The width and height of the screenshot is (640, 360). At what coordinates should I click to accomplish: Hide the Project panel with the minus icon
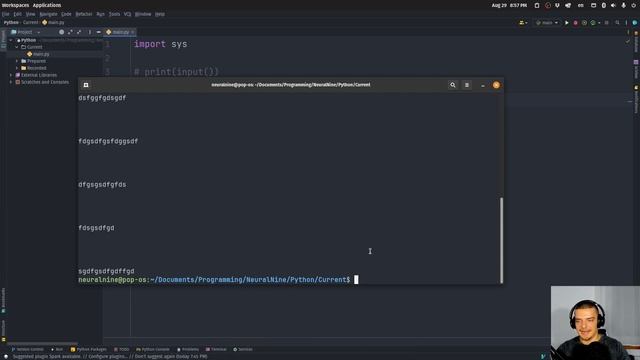98,32
